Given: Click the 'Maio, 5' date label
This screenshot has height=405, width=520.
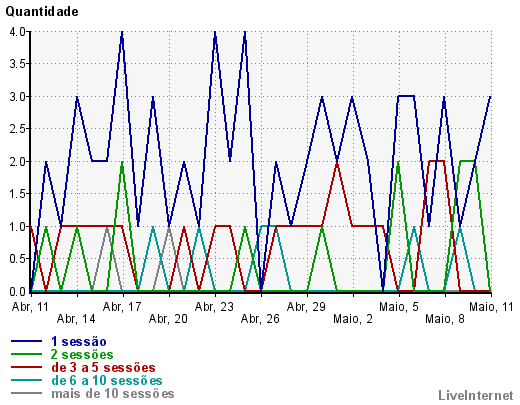Looking at the screenshot, I should (399, 307).
